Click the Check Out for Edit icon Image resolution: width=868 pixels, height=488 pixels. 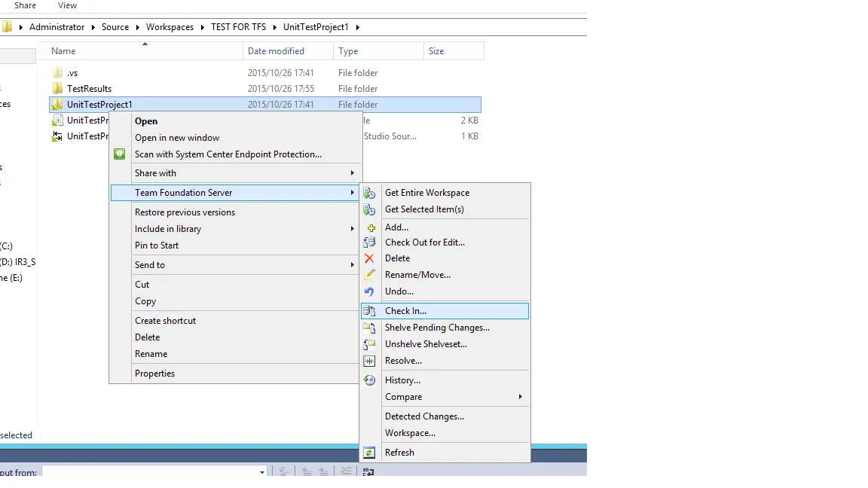pos(369,242)
